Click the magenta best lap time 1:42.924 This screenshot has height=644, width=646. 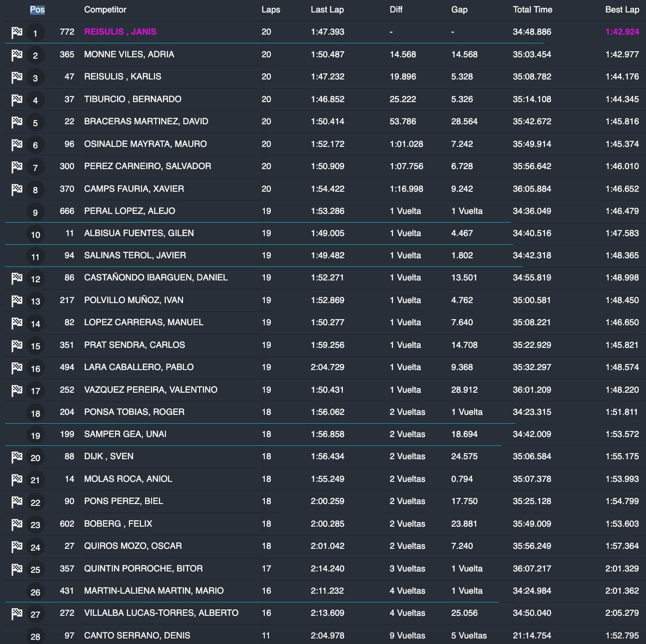pos(622,32)
